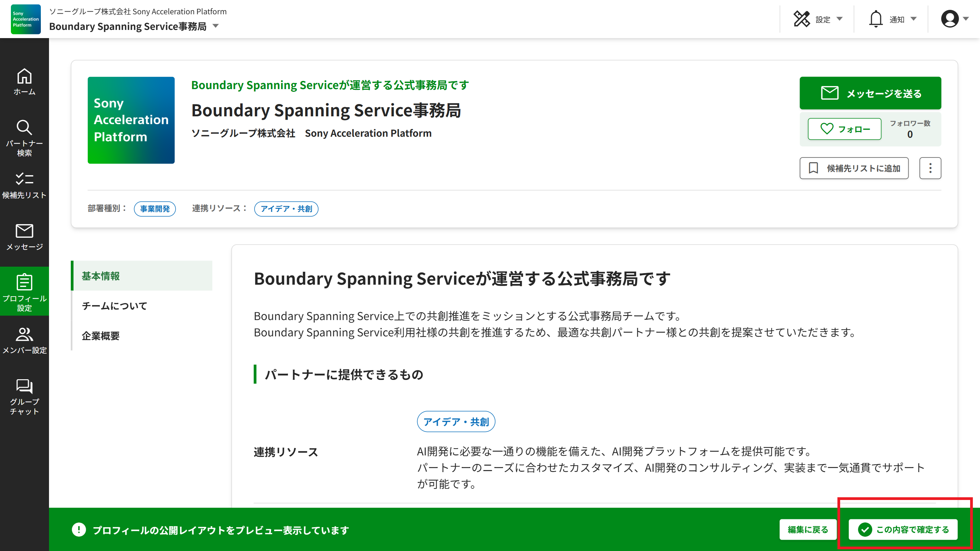Expand the Boundary Spanning Service事務局 team switcher
980x551 pixels.
(215, 26)
